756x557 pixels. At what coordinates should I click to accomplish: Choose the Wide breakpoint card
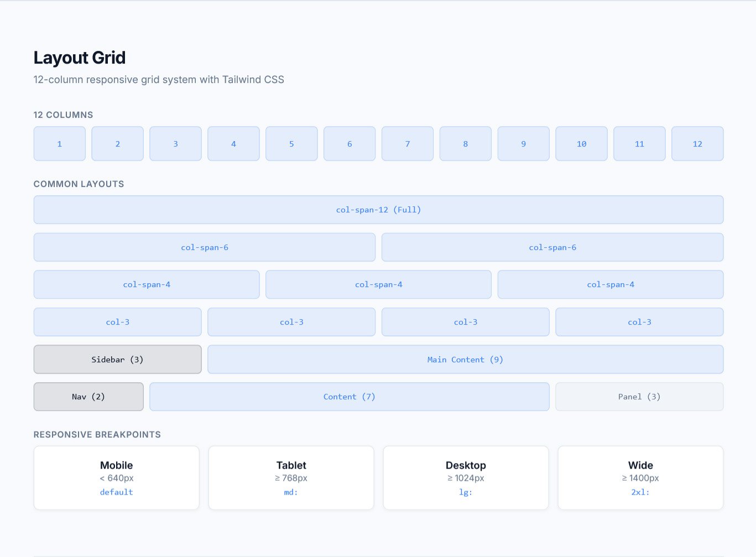pos(640,477)
